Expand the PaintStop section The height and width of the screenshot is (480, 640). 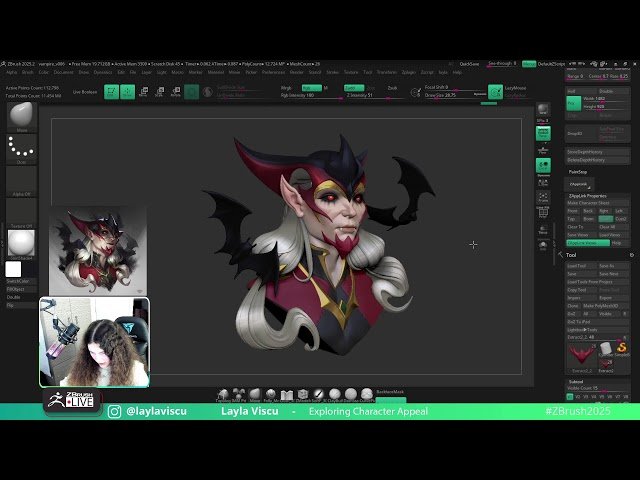[x=578, y=172]
